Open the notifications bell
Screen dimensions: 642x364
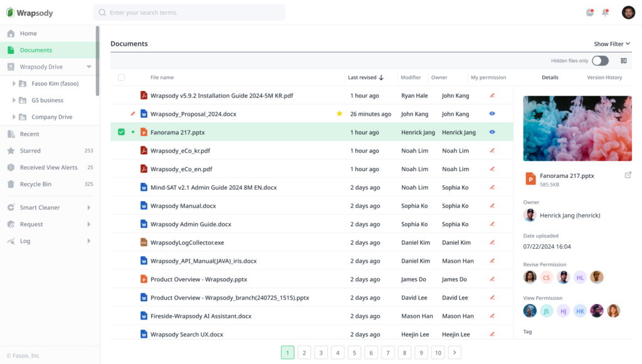[x=605, y=13]
